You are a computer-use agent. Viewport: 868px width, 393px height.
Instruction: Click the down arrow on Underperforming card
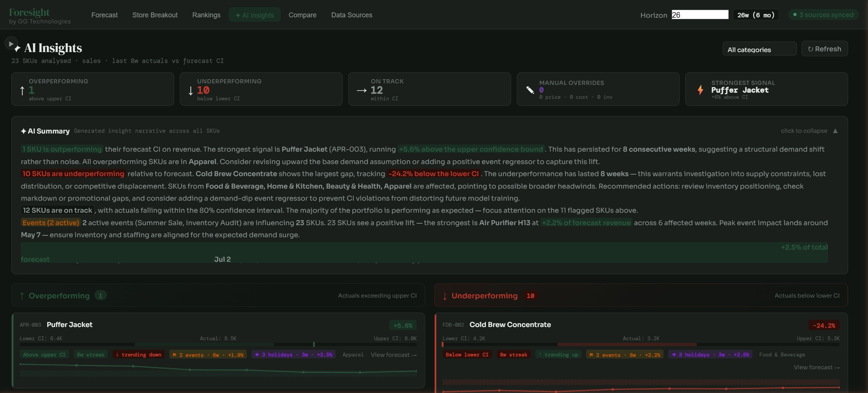pyautogui.click(x=190, y=91)
